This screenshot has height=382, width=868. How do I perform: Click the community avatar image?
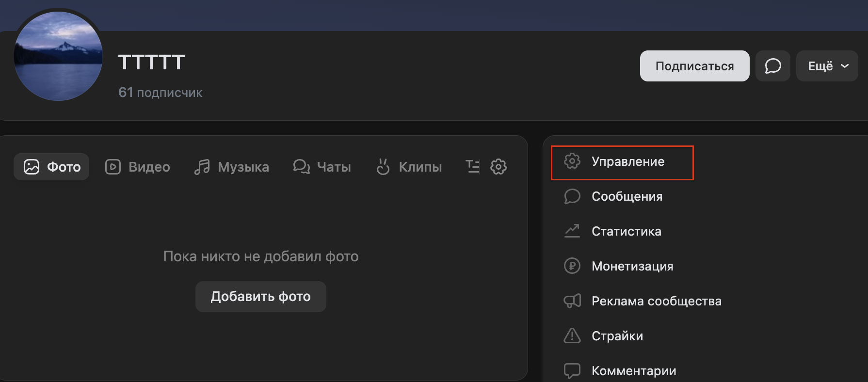click(x=58, y=56)
